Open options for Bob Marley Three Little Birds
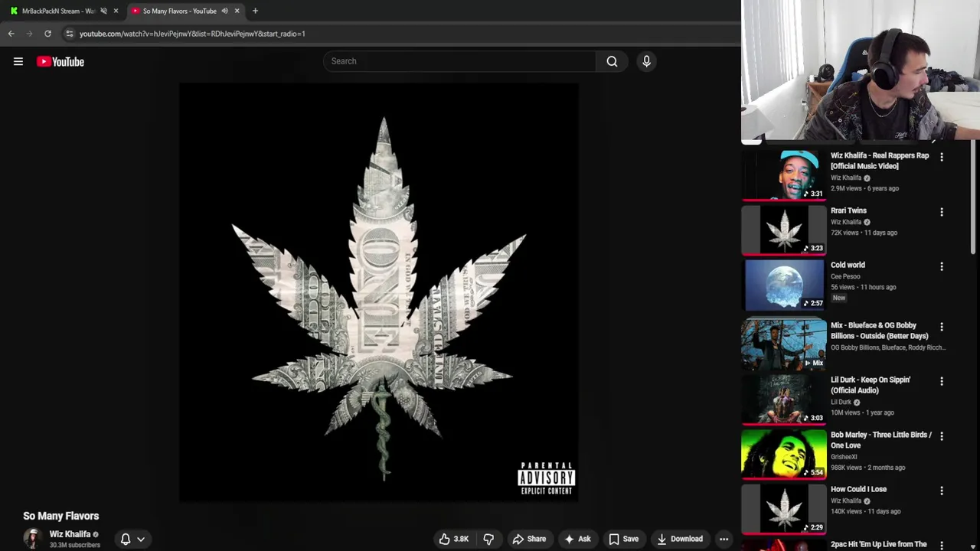This screenshot has height=551, width=980. 942,436
